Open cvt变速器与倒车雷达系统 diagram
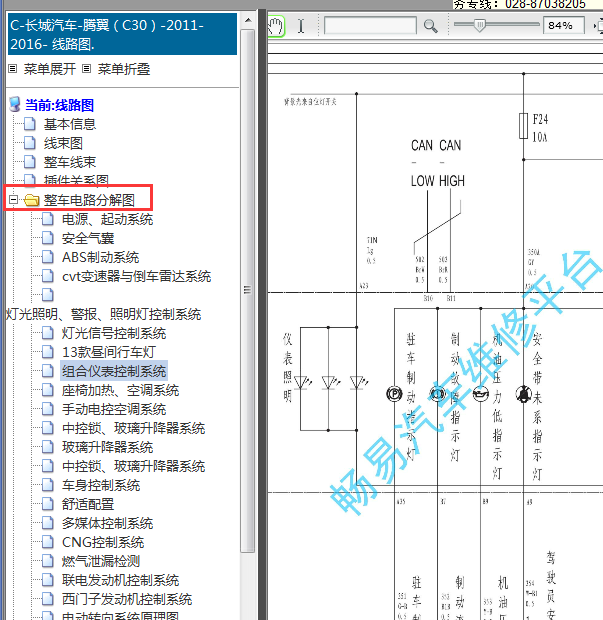This screenshot has width=603, height=620. pyautogui.click(x=136, y=276)
